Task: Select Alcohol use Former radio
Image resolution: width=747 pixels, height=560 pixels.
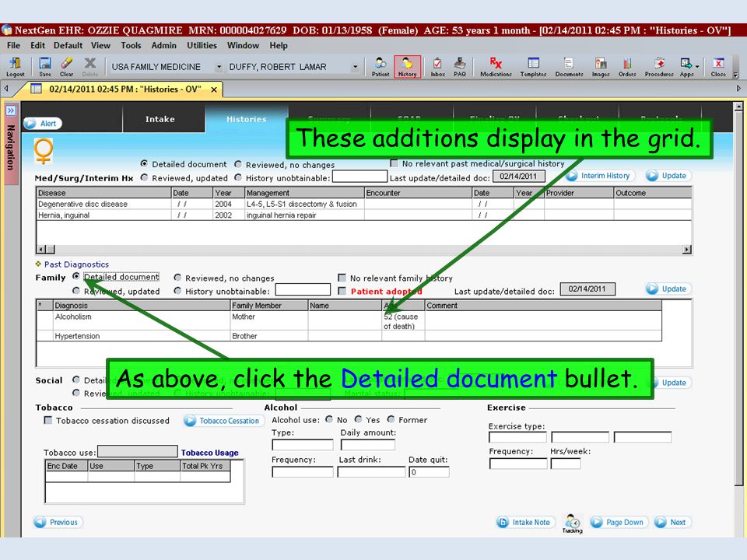Action: click(391, 419)
